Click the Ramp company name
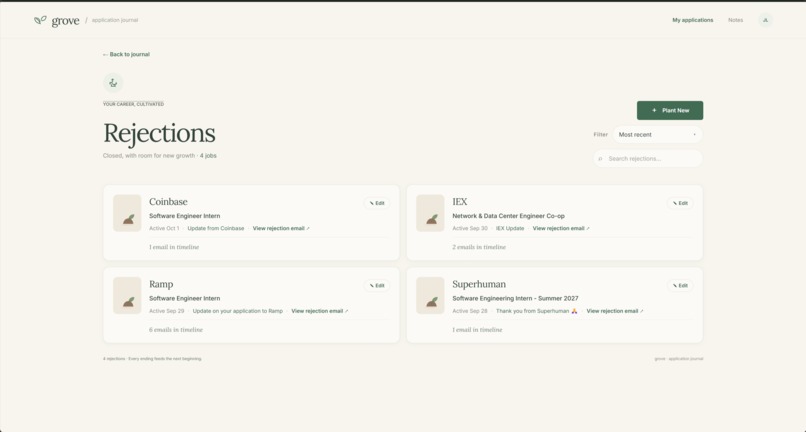This screenshot has height=432, width=806. pyautogui.click(x=161, y=284)
